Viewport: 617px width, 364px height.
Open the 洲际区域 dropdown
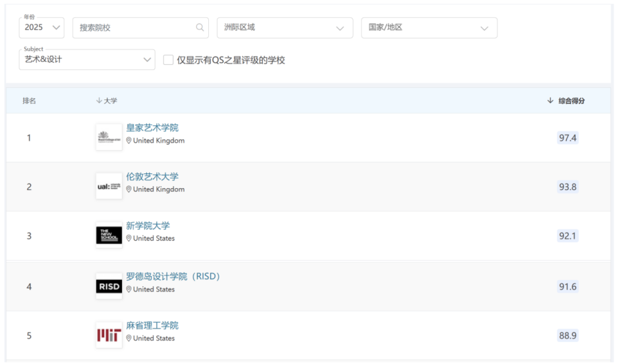pyautogui.click(x=285, y=28)
